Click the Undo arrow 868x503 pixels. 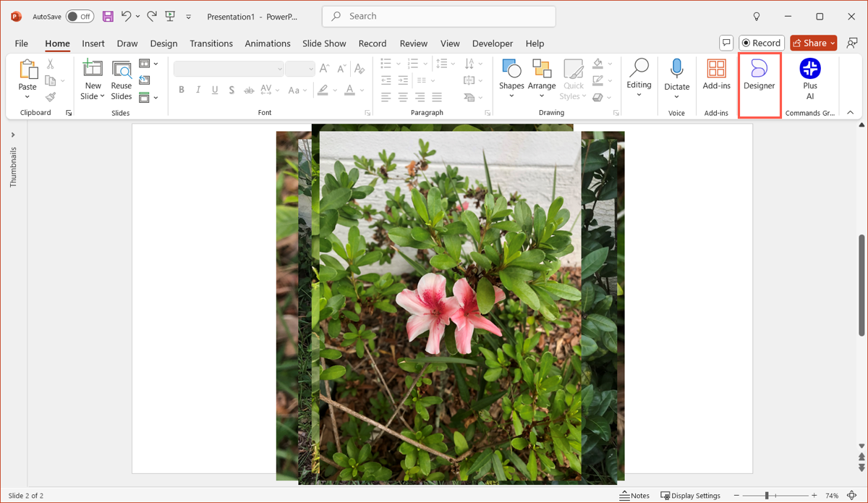pyautogui.click(x=127, y=16)
